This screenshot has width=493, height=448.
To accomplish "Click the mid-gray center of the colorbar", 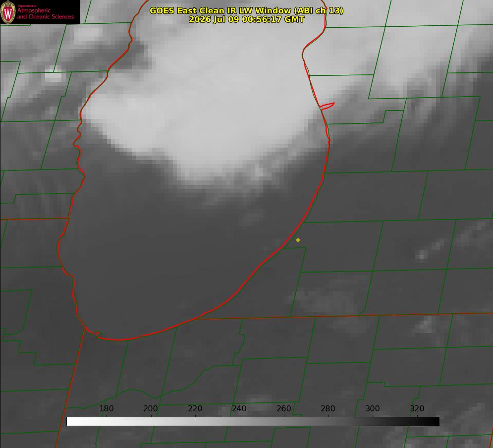I will (253, 421).
